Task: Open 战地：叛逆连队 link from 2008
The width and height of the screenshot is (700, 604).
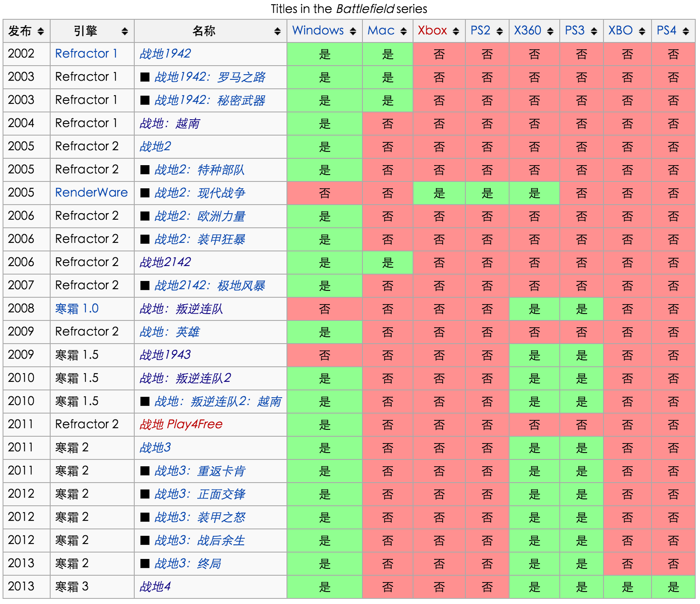Action: coord(181,308)
